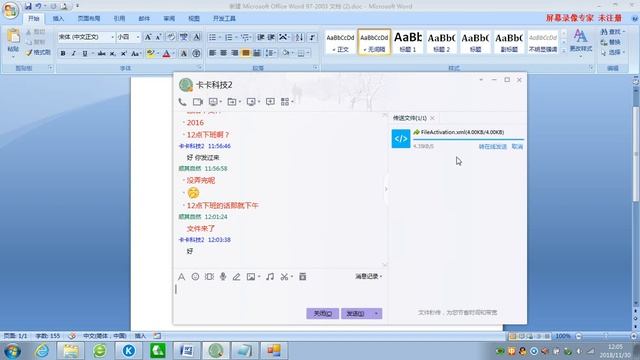Toggle italic in the Word ribbon
Viewport: 640px width, 360px height.
73,53
